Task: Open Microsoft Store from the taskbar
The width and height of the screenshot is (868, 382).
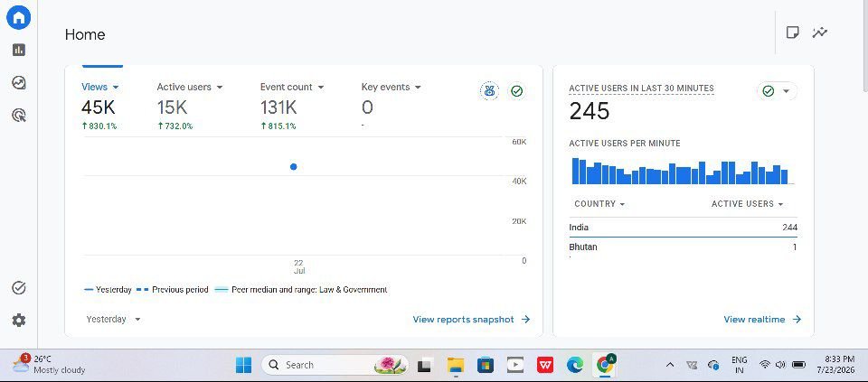Action: click(486, 365)
